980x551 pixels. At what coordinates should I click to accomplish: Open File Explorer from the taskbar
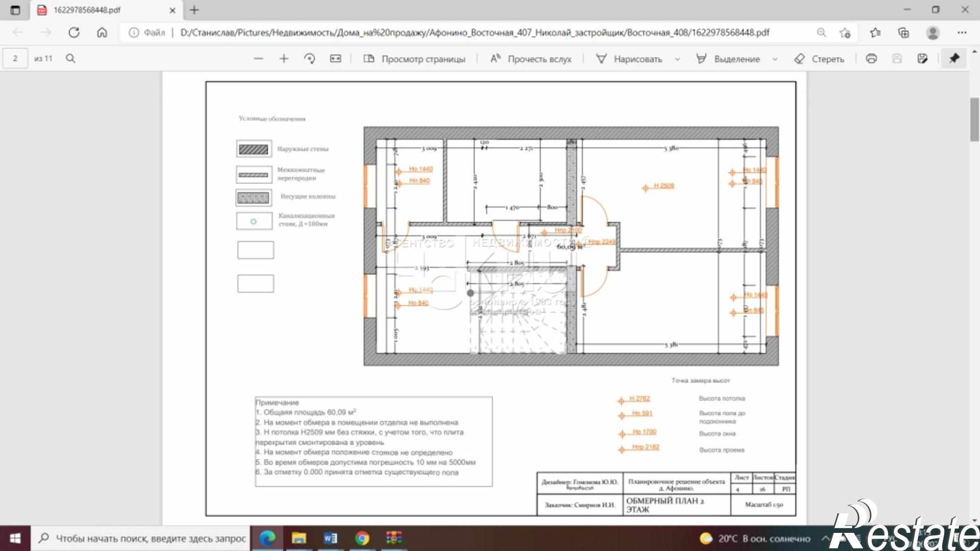(x=299, y=538)
